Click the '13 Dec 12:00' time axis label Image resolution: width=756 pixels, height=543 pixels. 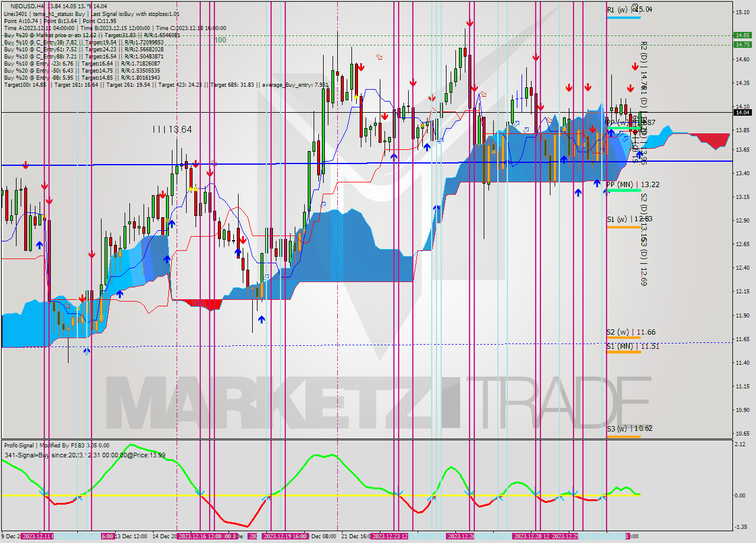click(x=131, y=537)
